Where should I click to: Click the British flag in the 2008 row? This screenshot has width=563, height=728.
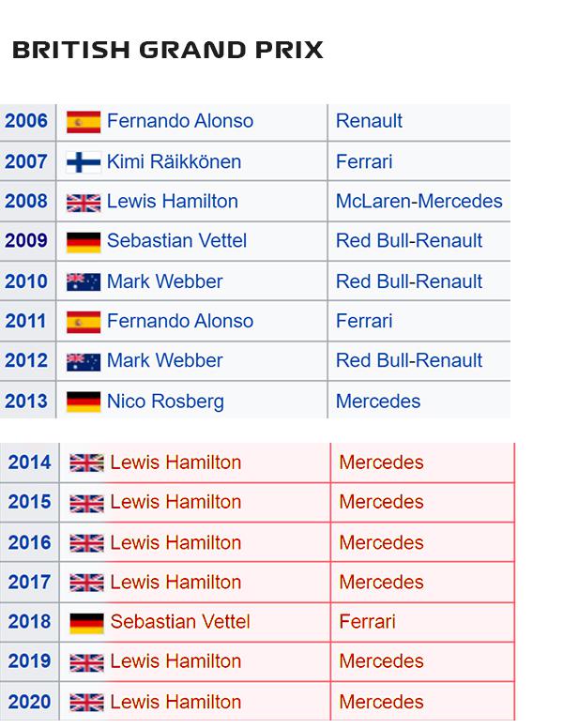tap(84, 203)
